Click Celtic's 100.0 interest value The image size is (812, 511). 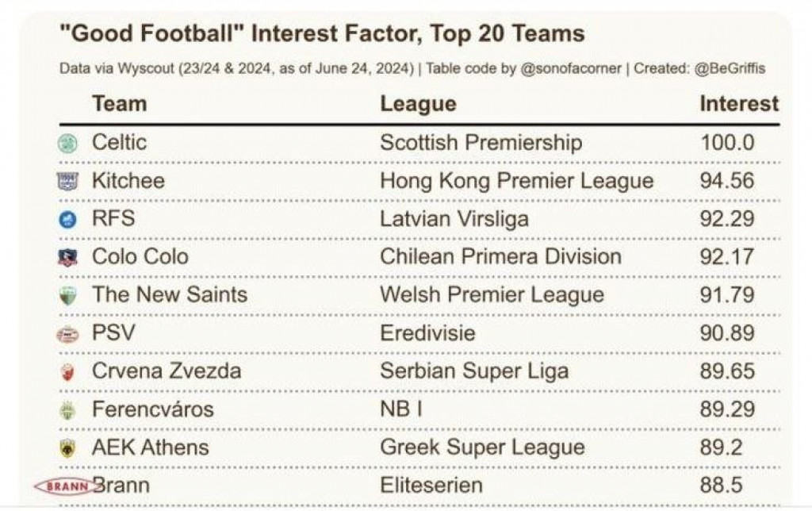coord(727,143)
